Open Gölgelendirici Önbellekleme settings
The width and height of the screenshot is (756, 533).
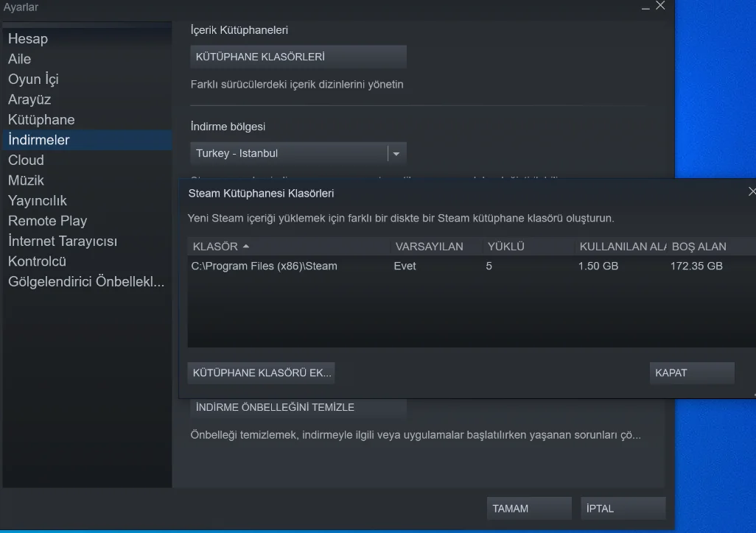point(87,281)
